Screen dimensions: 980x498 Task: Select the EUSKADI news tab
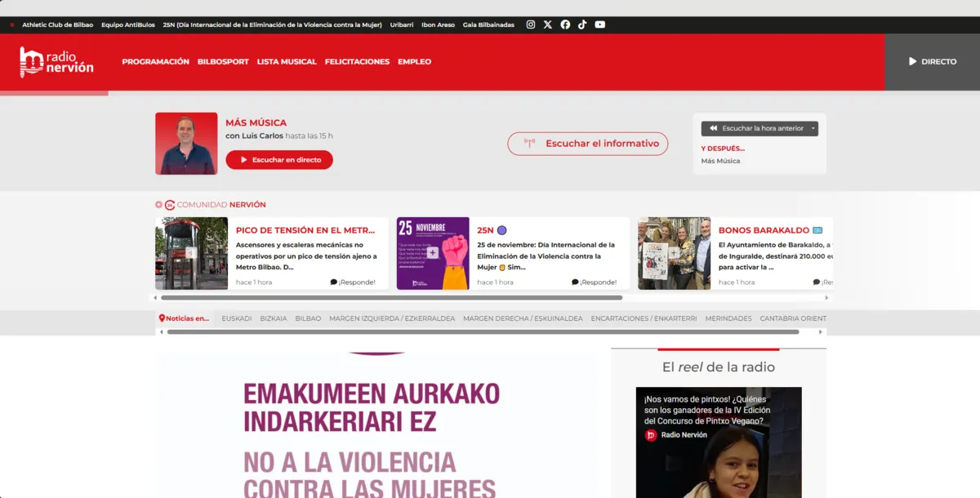coord(237,318)
